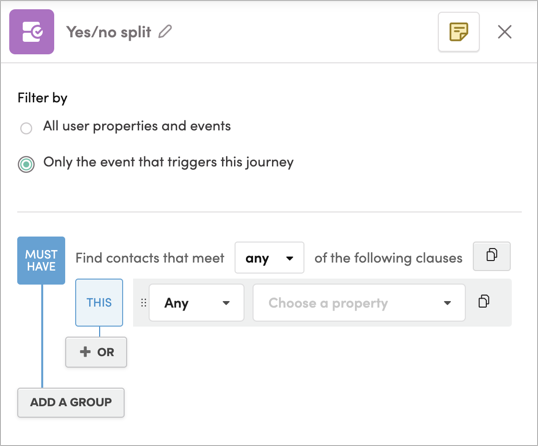Close the Yes/no split panel
Image resolution: width=538 pixels, height=446 pixels.
[x=505, y=32]
